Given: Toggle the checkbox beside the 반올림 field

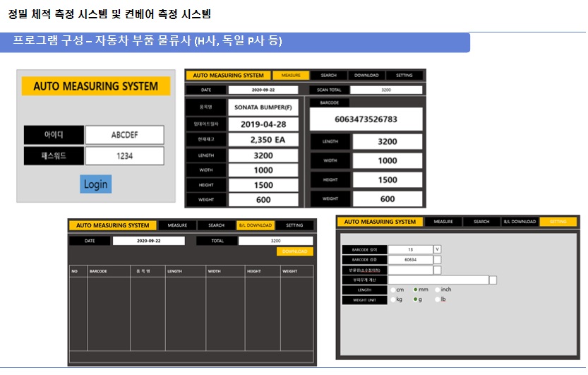Looking at the screenshot, I should (x=437, y=270).
